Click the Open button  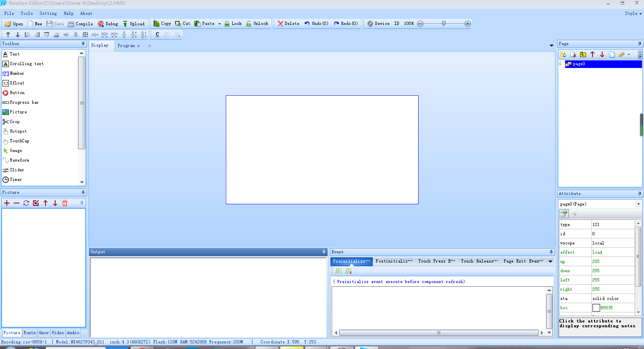[14, 24]
